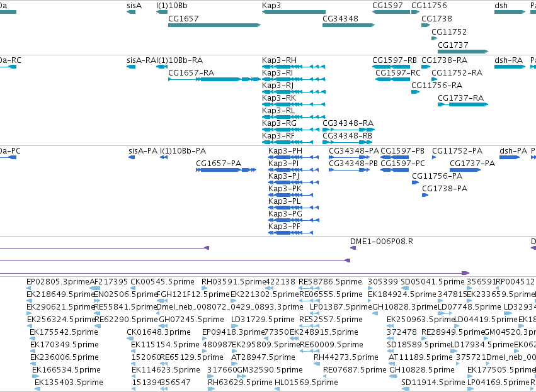This screenshot has width=536, height=392.
Task: Select the CG34348-PB protein label
Action: click(353, 164)
